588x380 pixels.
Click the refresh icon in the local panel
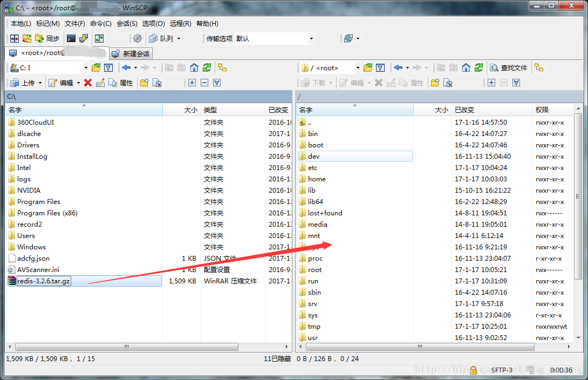207,67
